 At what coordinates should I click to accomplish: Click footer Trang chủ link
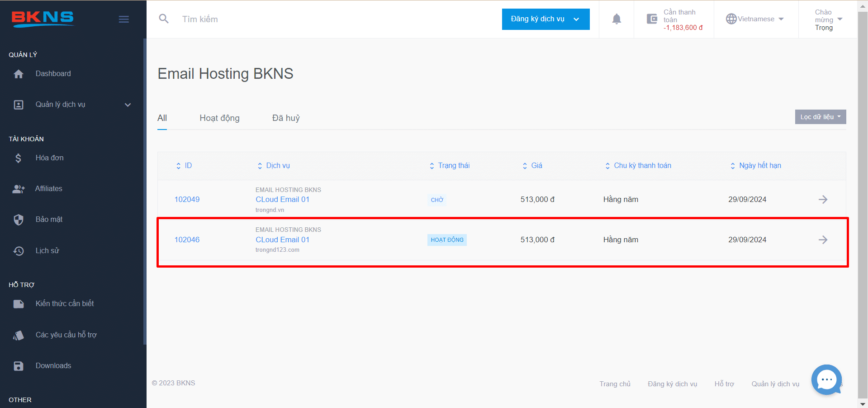615,384
